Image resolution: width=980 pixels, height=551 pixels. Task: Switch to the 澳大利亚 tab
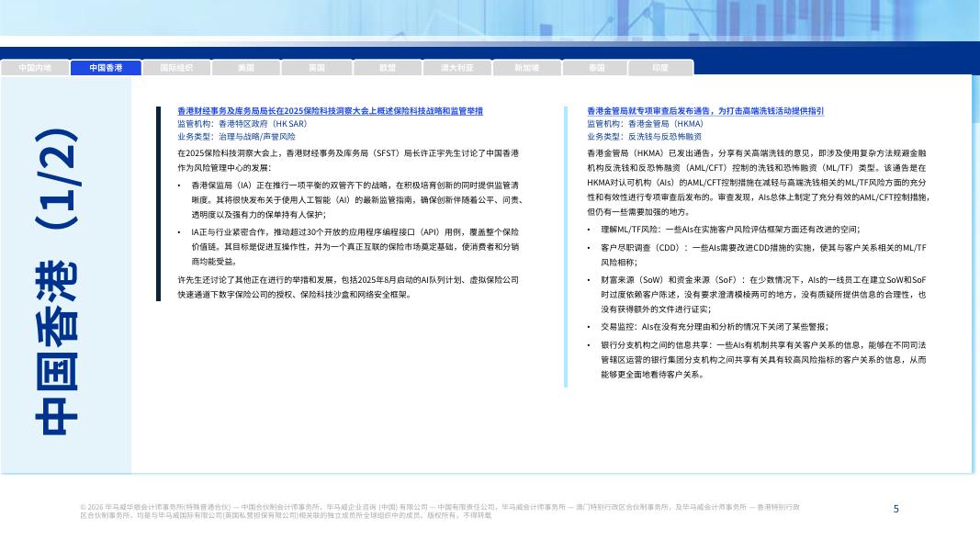(456, 67)
